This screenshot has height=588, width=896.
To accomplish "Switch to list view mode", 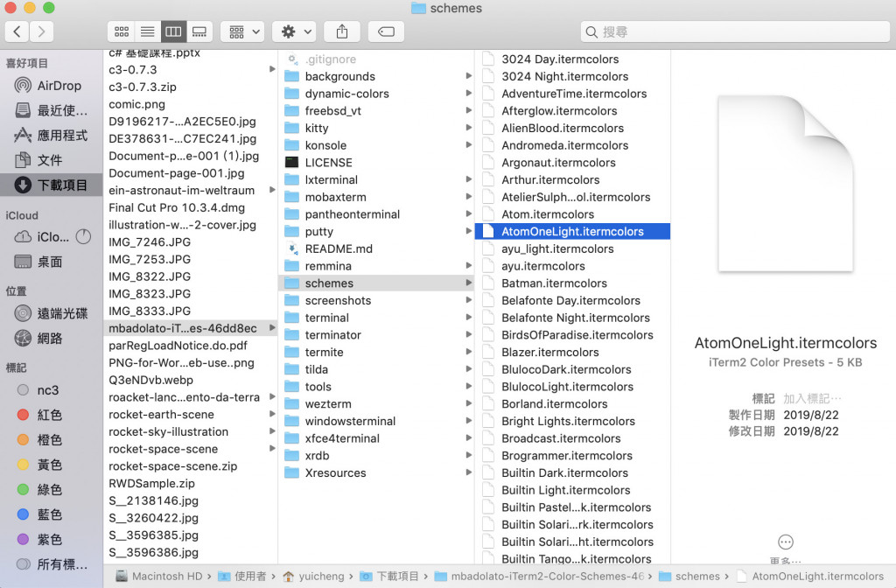I will point(147,31).
